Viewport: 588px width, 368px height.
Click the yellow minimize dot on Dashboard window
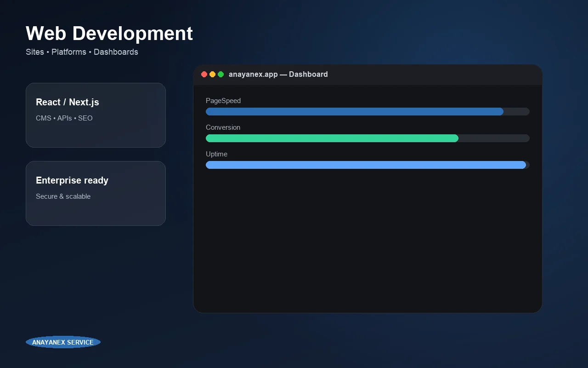point(212,75)
